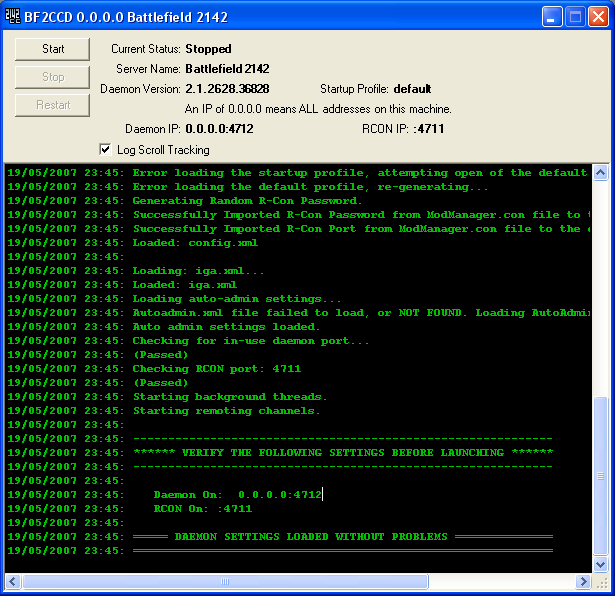Click the Daemon IP value 0.0.0.0:4712
The width and height of the screenshot is (615, 596).
(219, 129)
